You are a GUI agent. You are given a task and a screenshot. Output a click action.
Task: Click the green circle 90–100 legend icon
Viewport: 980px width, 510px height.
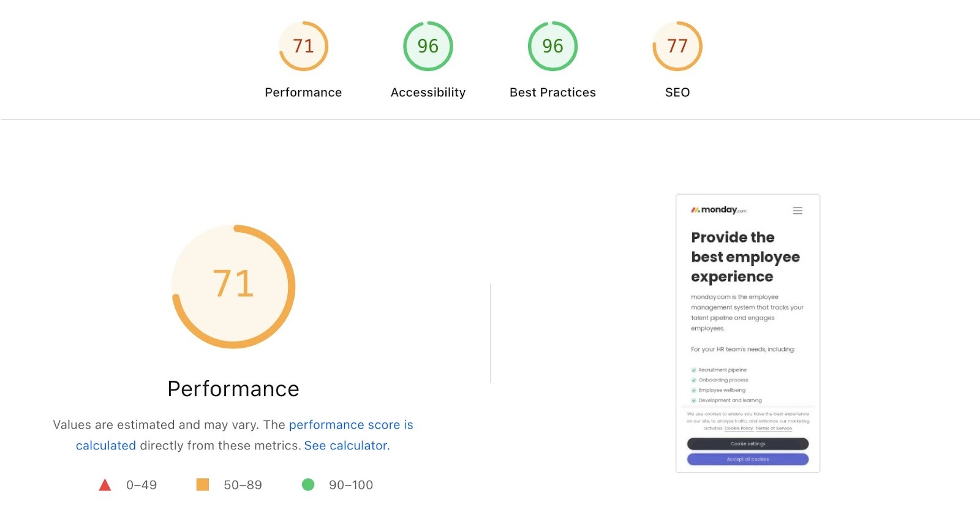tap(308, 484)
